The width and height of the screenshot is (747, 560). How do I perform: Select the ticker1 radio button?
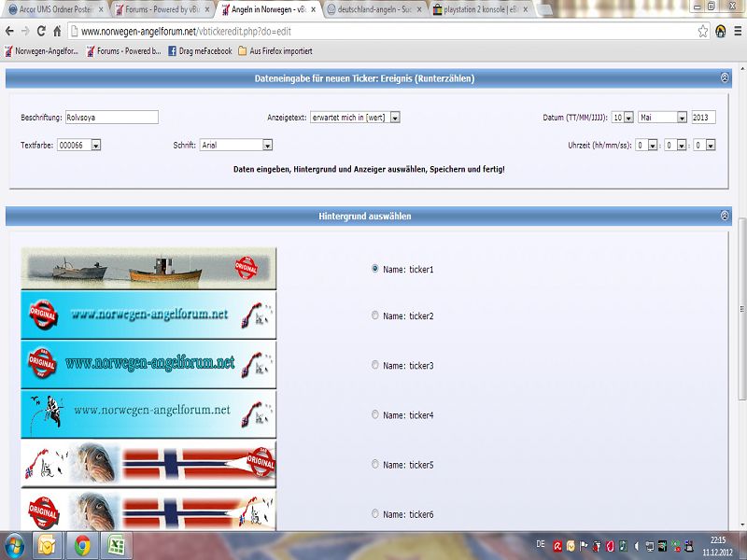(375, 269)
